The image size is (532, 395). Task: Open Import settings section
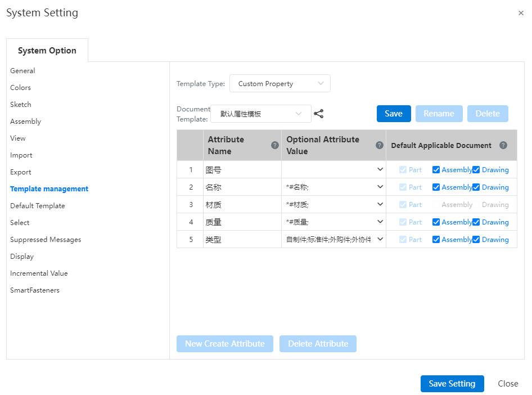(x=21, y=155)
